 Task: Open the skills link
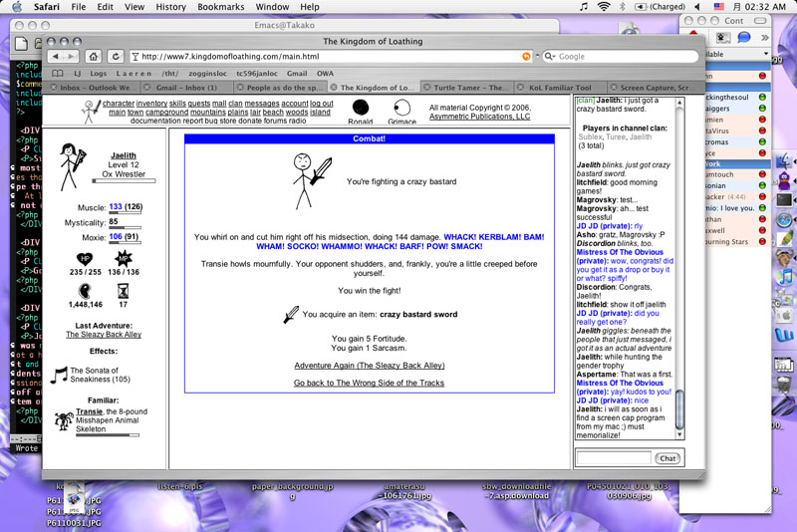pyautogui.click(x=177, y=104)
